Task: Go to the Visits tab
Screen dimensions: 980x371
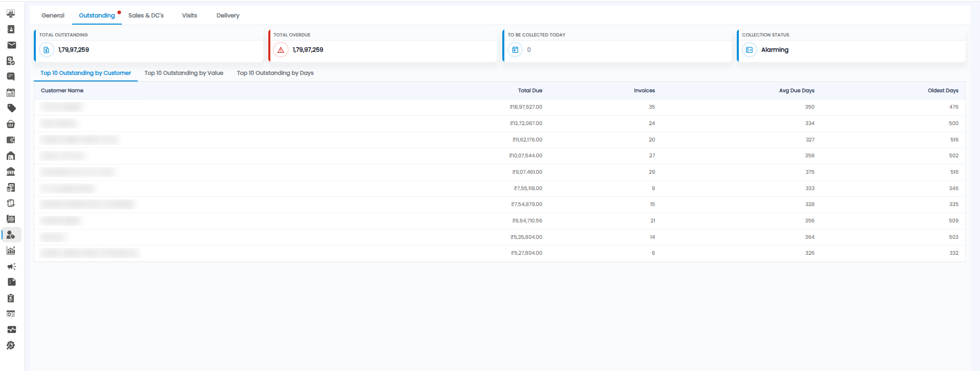Action: point(189,15)
